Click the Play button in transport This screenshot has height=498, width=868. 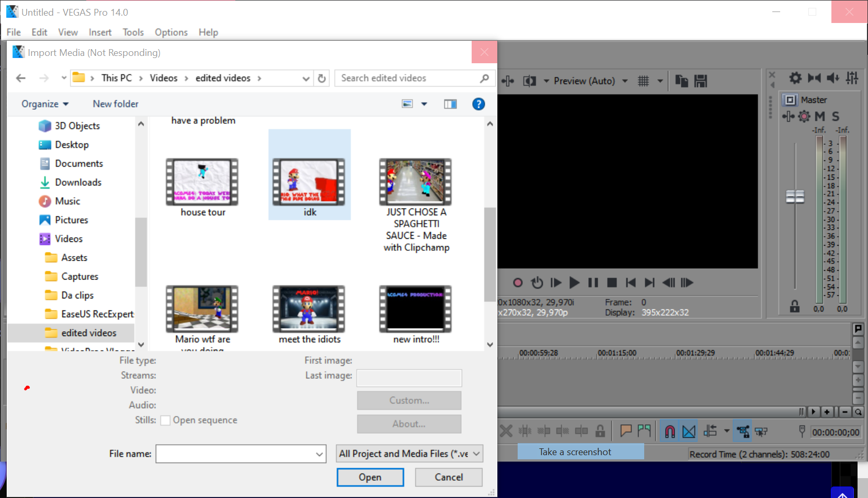[574, 283]
